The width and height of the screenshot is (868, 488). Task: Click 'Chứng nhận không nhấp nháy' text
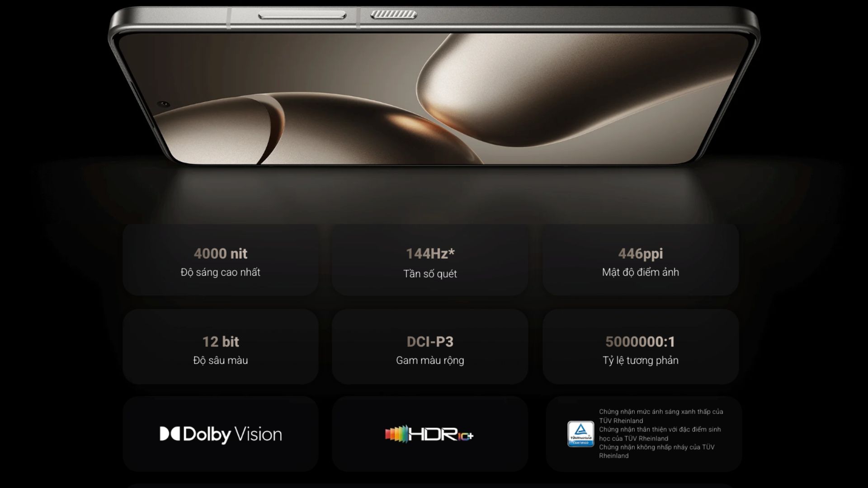click(657, 451)
